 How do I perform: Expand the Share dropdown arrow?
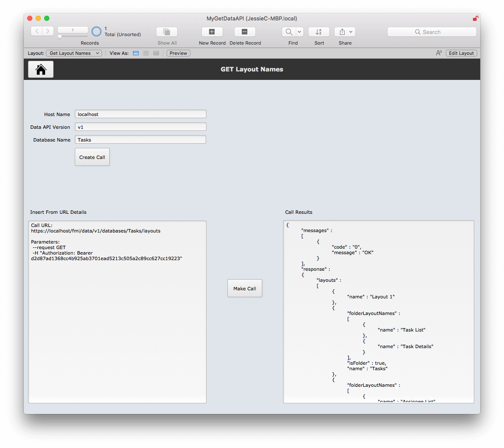[x=351, y=31]
